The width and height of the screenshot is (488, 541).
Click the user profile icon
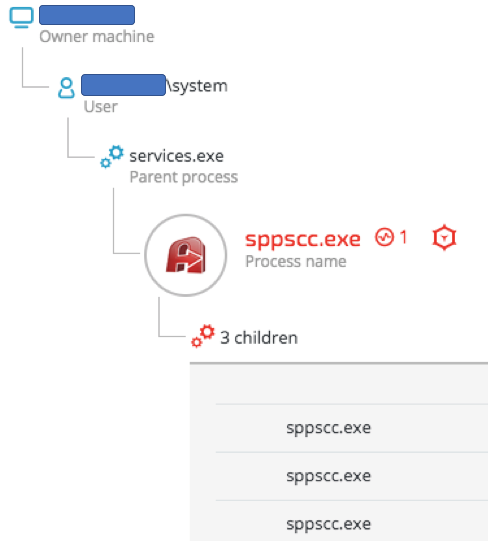[x=66, y=88]
